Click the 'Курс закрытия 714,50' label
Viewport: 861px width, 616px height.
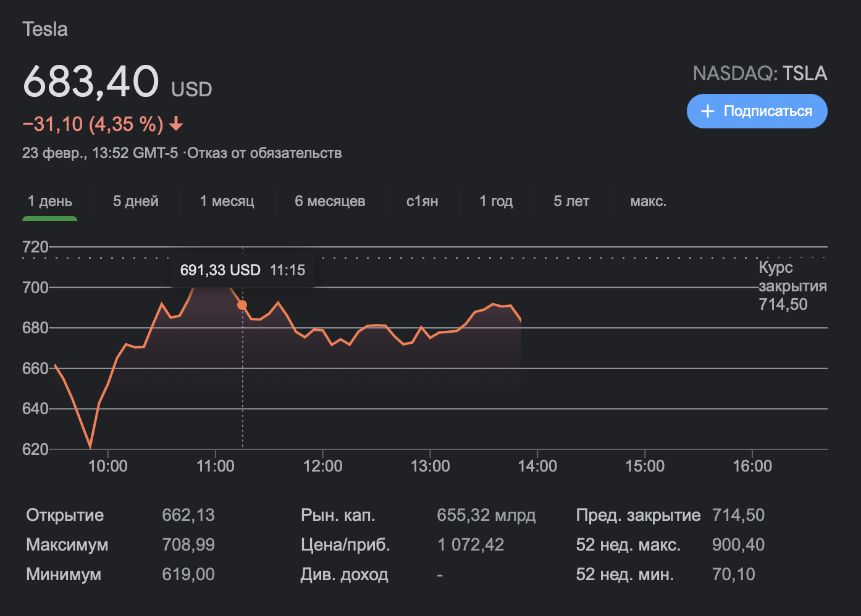792,286
